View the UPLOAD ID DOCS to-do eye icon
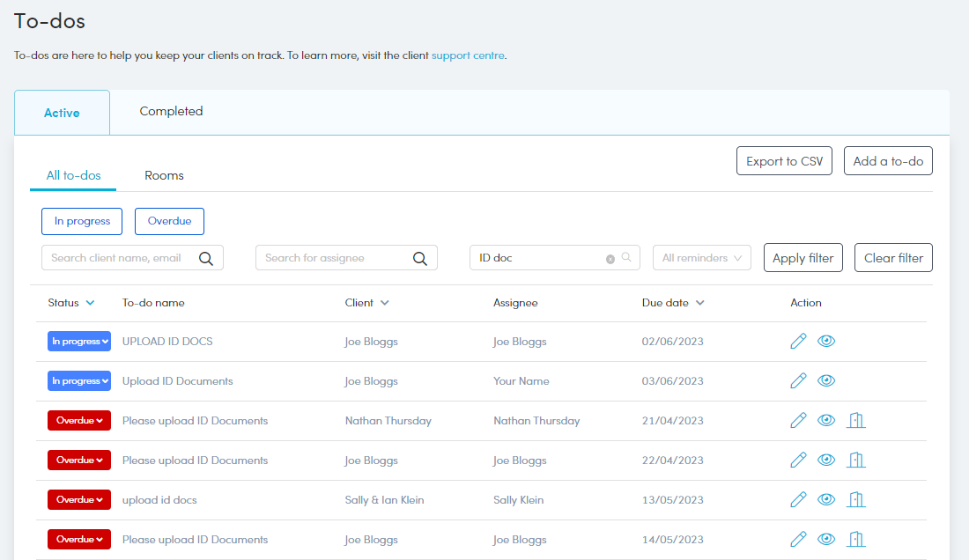Viewport: 969px width, 560px height. click(x=826, y=342)
